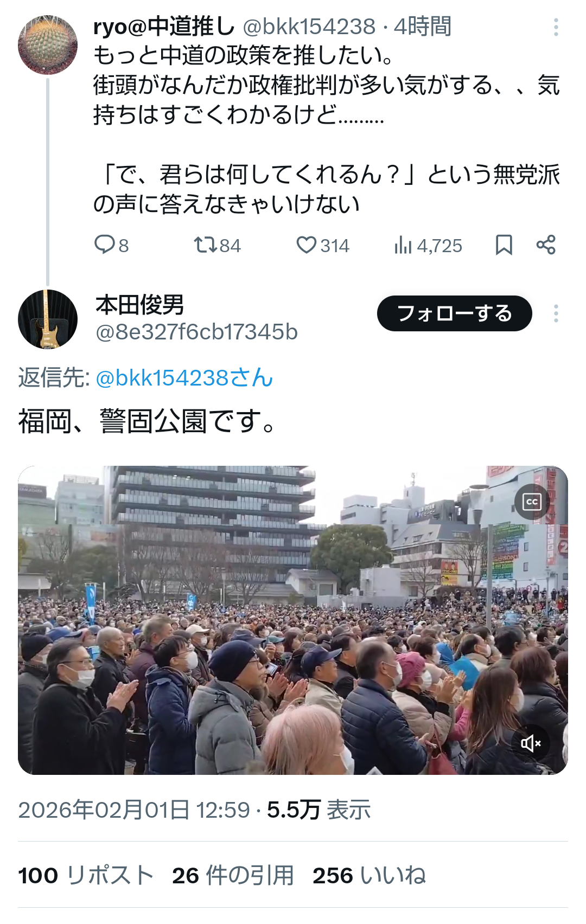Click the フォローする button
586x924 pixels.
[x=455, y=313]
